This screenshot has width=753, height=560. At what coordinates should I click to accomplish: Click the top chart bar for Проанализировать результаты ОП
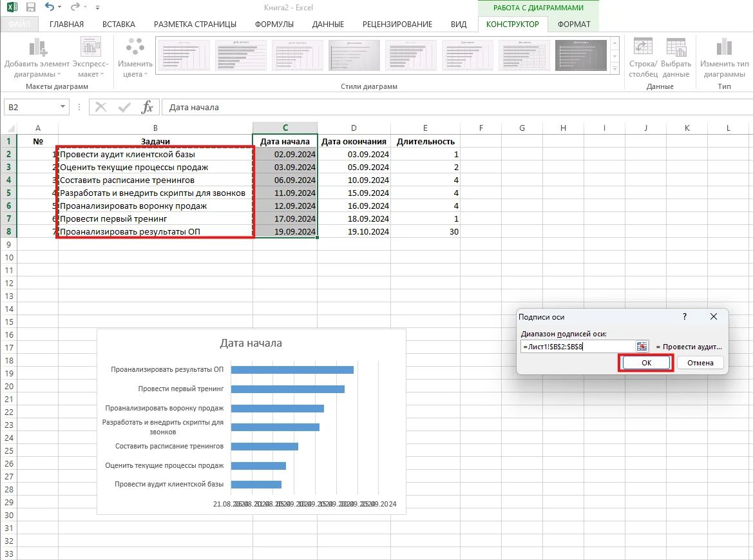coord(292,369)
